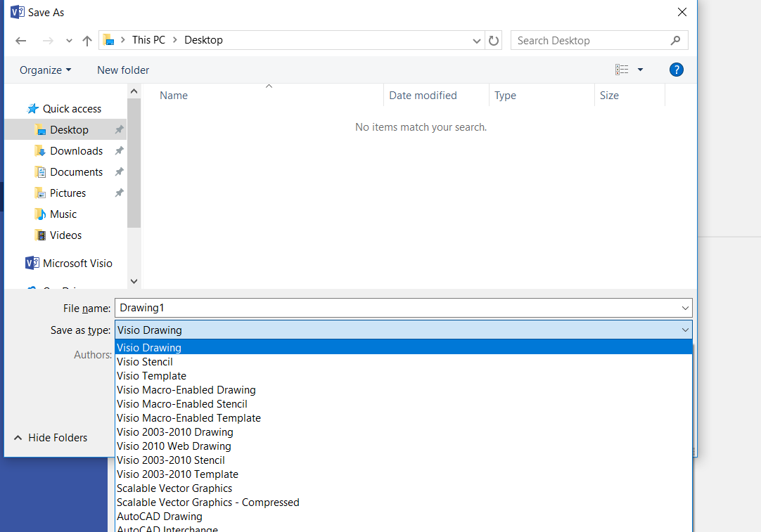Change view layout icon
This screenshot has height=532, width=761.
click(x=622, y=70)
